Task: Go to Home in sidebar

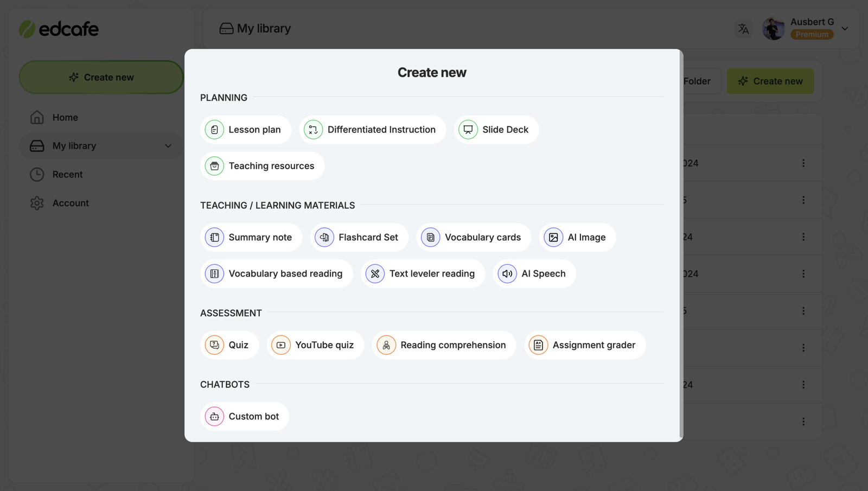Action: coord(65,118)
